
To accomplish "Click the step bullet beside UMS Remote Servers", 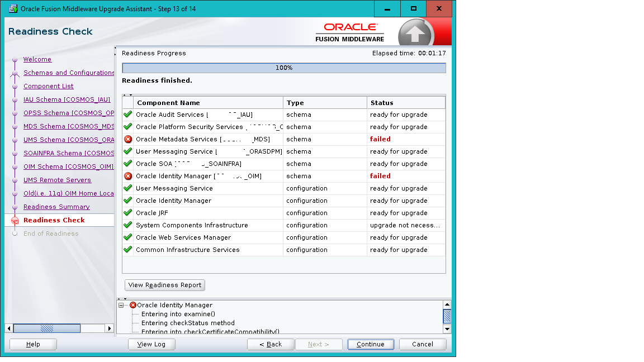I will 15,180.
